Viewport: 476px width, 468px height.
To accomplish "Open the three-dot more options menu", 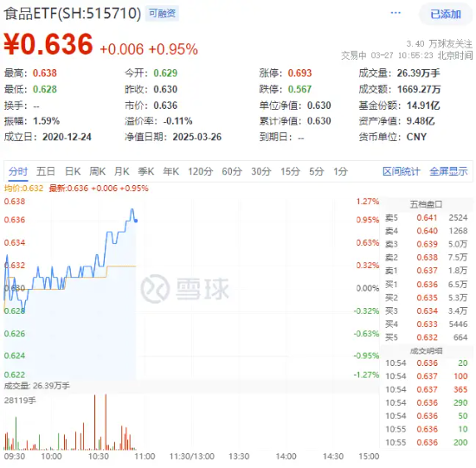I will point(396,13).
